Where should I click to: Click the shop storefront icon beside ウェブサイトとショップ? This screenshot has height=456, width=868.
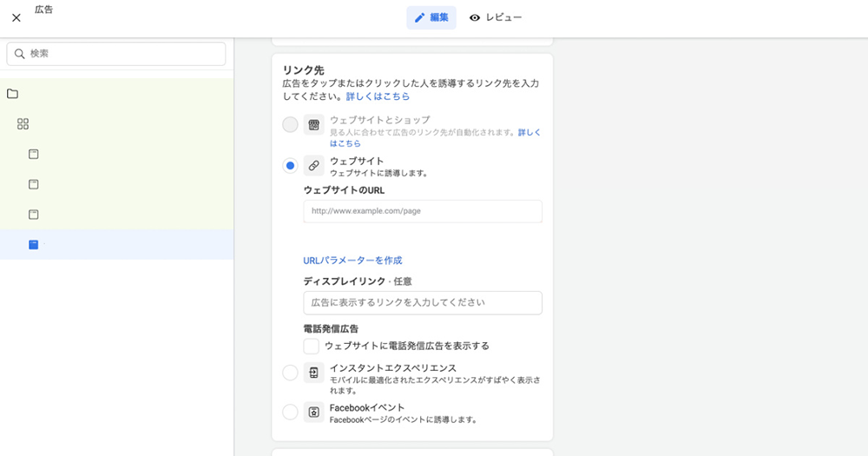pos(314,125)
